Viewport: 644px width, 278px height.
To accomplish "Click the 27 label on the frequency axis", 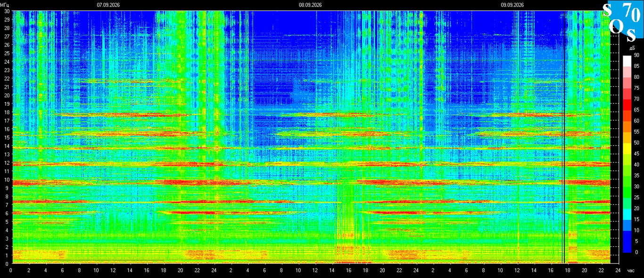I will pyautogui.click(x=7, y=36).
